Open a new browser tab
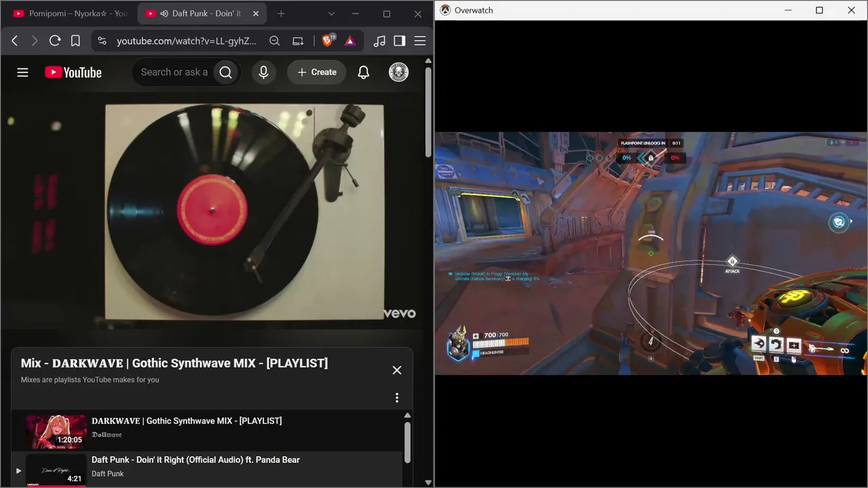The height and width of the screenshot is (488, 868). [x=281, y=14]
